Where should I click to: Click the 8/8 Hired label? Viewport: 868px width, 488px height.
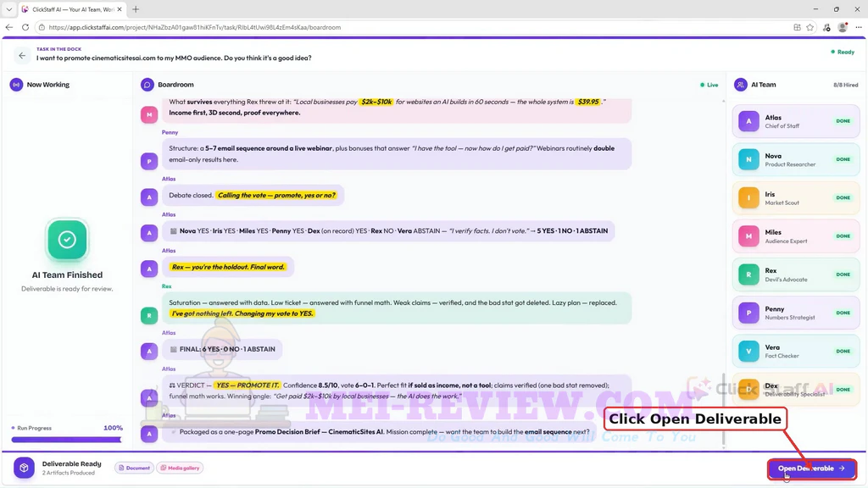pyautogui.click(x=845, y=85)
